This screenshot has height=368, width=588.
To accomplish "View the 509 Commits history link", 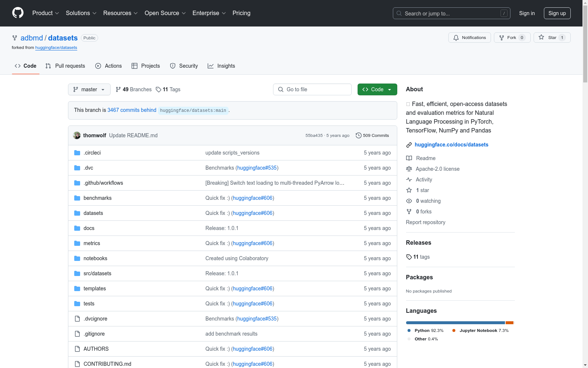I will tap(372, 135).
